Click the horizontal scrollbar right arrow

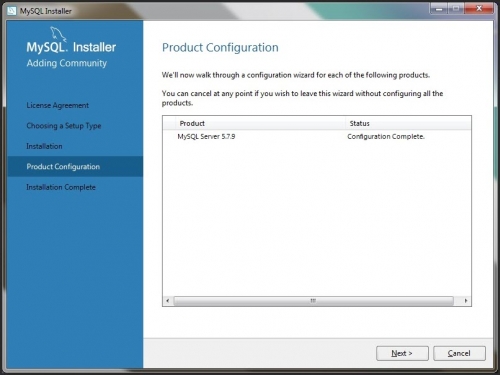click(x=466, y=301)
